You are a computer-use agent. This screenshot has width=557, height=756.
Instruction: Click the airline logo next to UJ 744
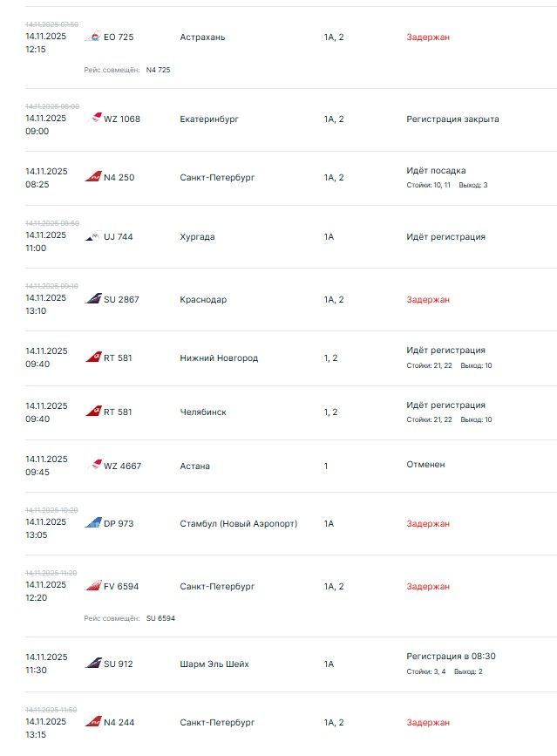point(92,236)
